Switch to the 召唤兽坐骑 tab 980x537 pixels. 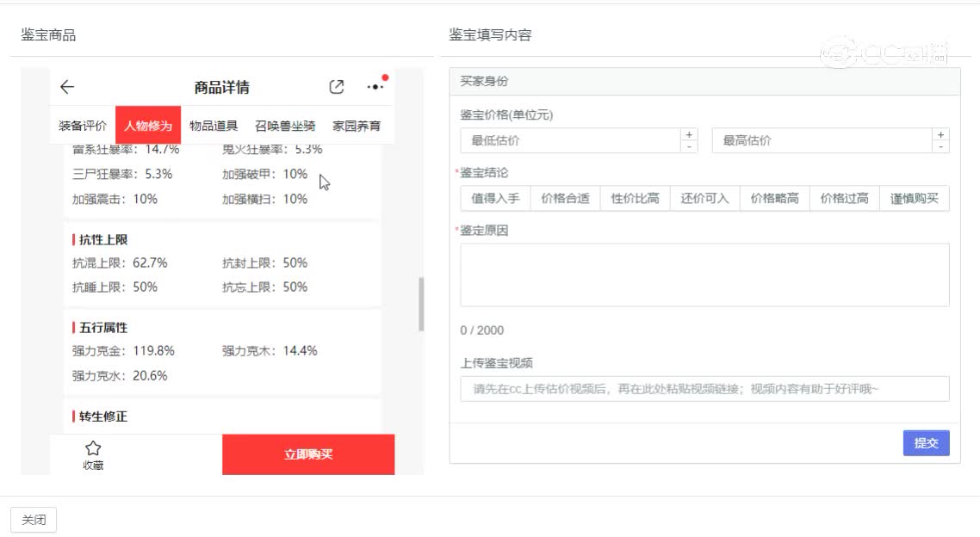coord(285,126)
